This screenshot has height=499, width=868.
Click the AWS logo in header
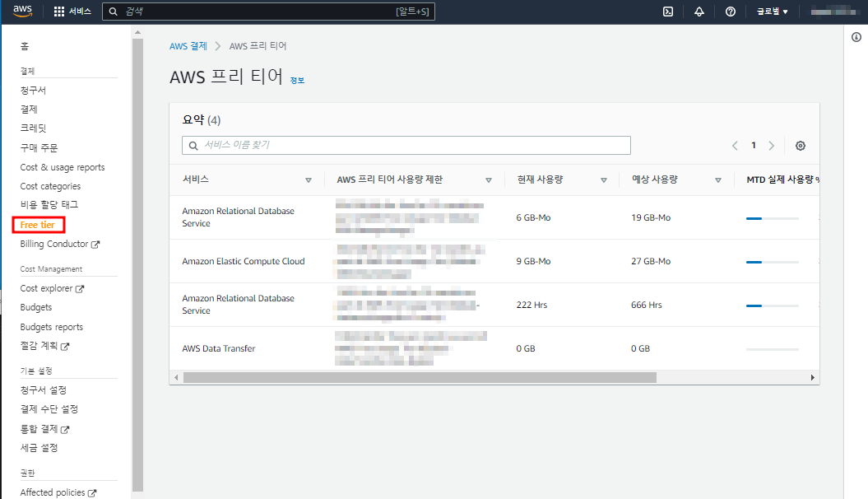pos(23,11)
